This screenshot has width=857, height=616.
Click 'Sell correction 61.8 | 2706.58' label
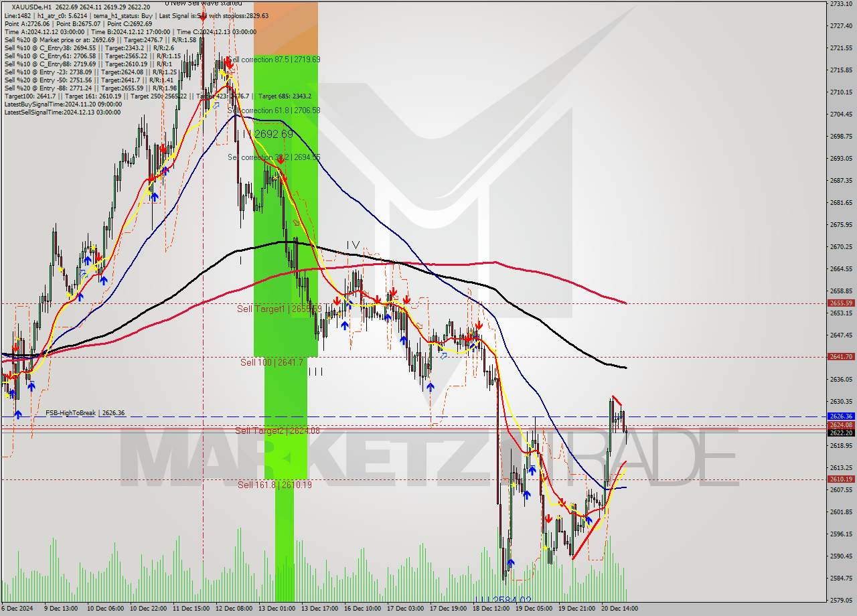(x=274, y=110)
